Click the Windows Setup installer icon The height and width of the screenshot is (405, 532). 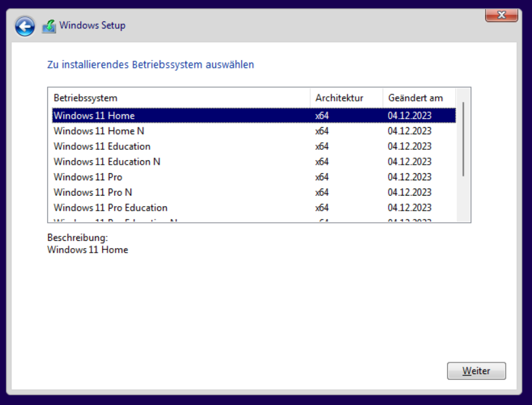coord(49,26)
